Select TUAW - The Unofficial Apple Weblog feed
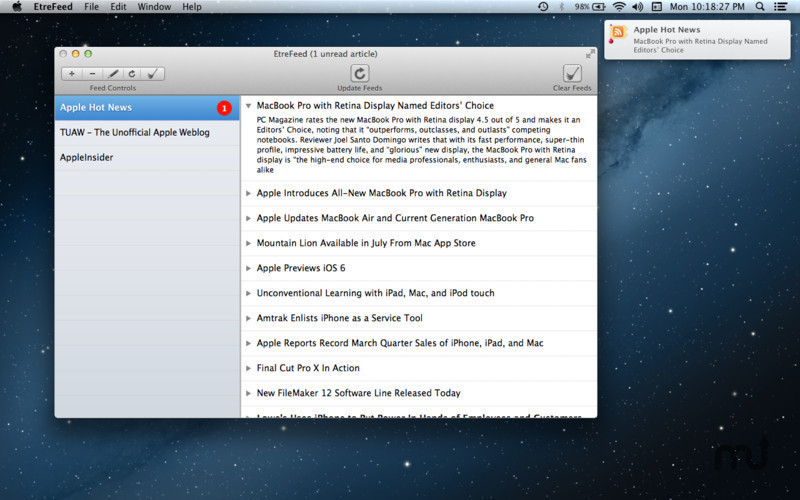 [x=147, y=133]
